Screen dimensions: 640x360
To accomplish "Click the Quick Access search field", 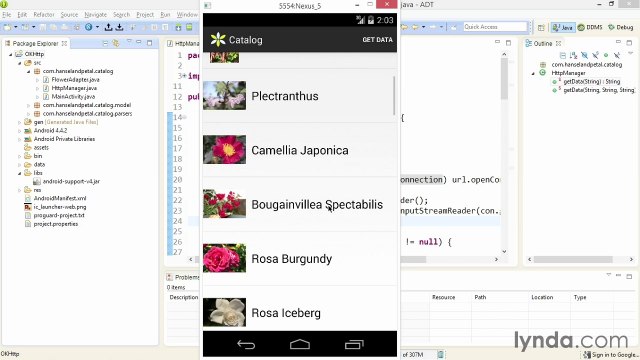I will coord(495,27).
